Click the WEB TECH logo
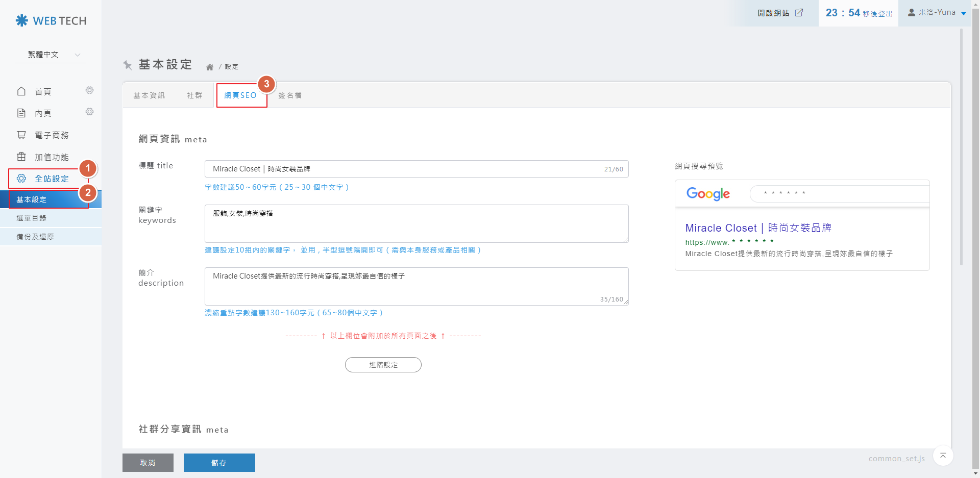Screen dimensions: 980x478 pyautogui.click(x=51, y=21)
